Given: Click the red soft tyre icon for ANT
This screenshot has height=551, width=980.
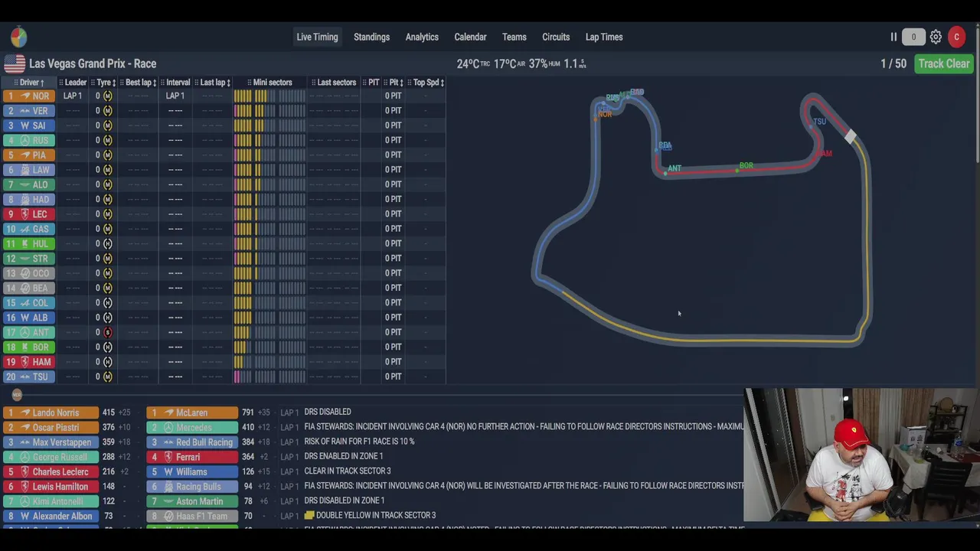Looking at the screenshot, I should [x=107, y=332].
